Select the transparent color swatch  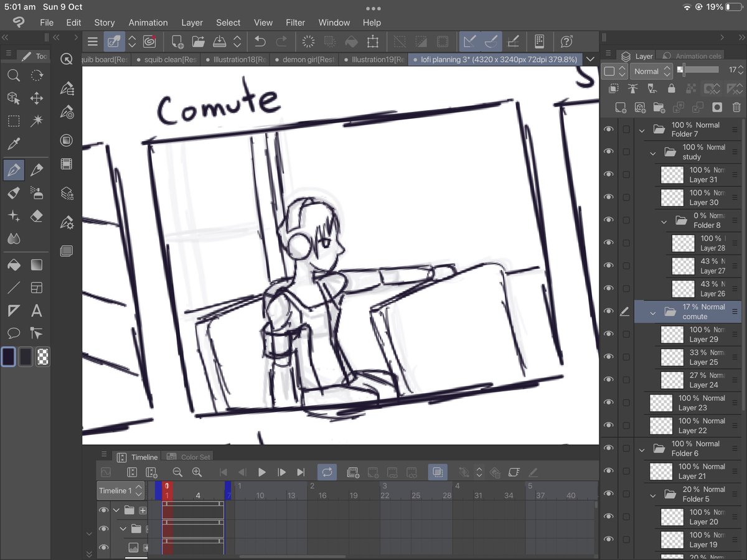click(x=42, y=357)
